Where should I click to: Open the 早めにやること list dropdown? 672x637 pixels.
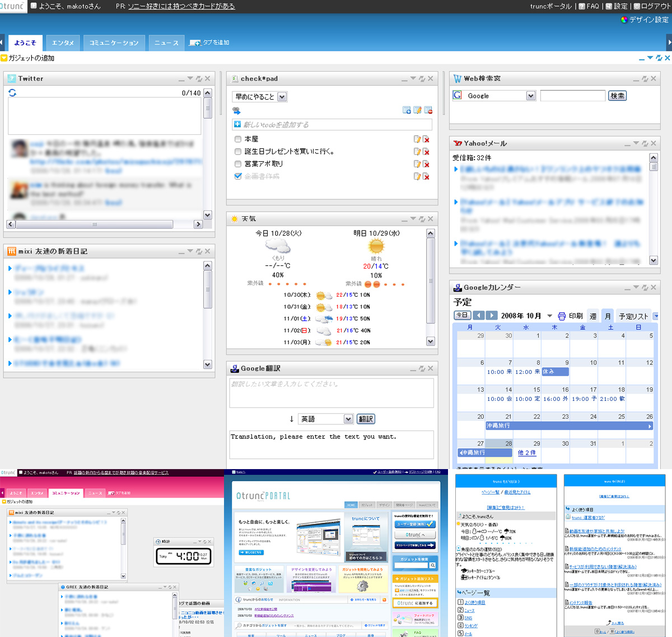tap(282, 97)
